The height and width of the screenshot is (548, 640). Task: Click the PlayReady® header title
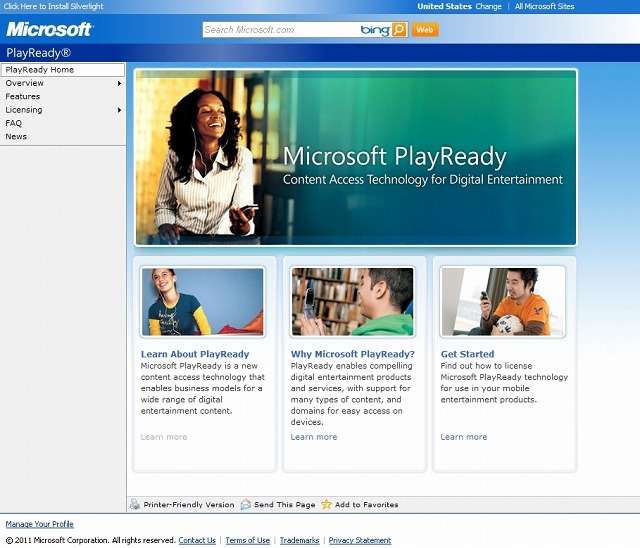pyautogui.click(x=38, y=53)
